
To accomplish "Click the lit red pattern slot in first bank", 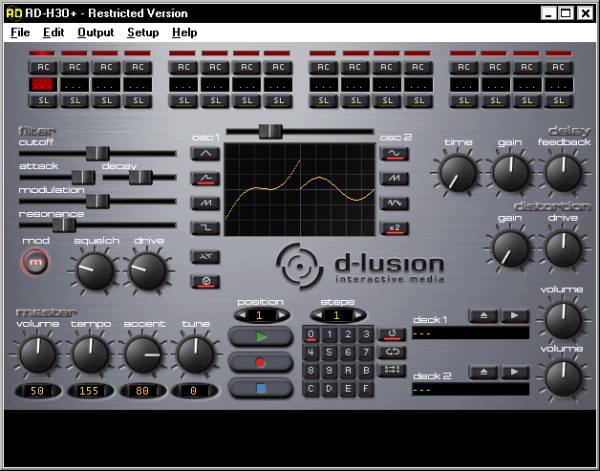I will [x=42, y=85].
